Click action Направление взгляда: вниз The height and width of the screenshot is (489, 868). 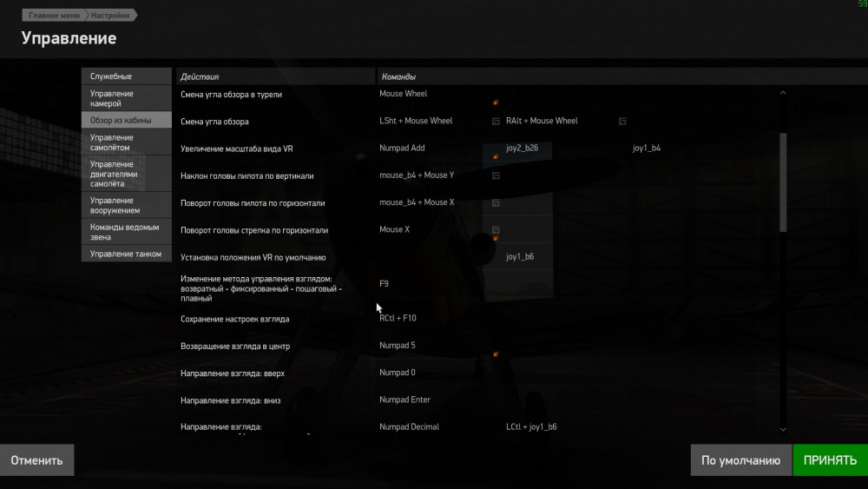(230, 400)
